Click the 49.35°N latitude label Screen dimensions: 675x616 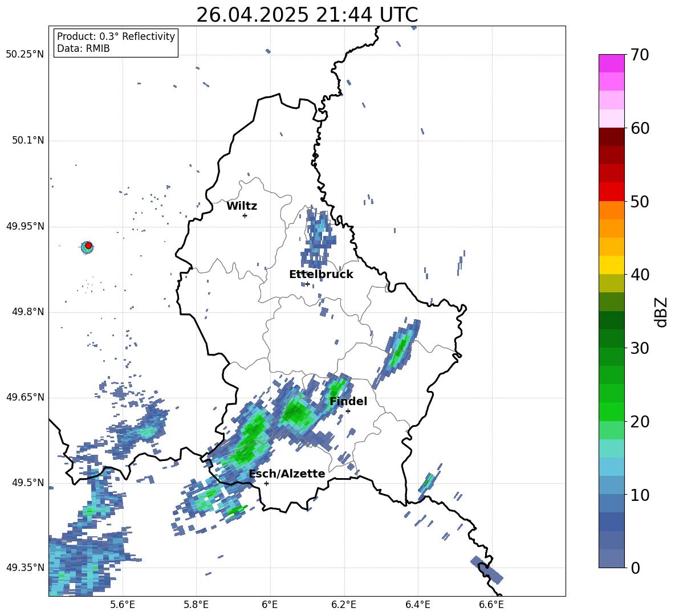coord(25,568)
